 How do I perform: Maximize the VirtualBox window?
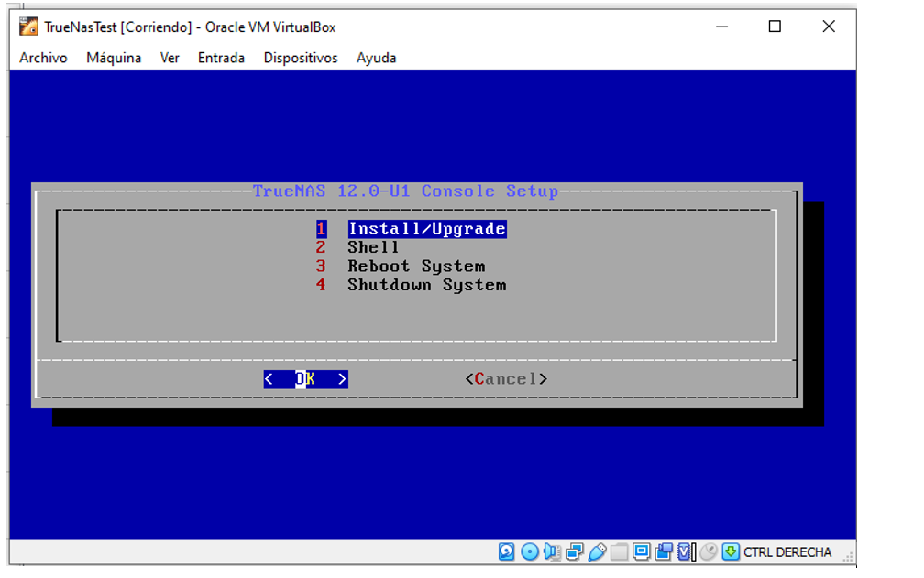coord(775,27)
